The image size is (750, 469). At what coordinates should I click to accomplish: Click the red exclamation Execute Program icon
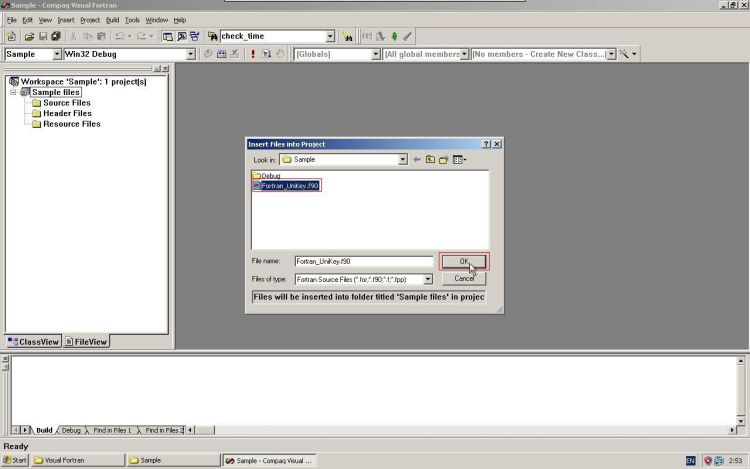(x=253, y=54)
